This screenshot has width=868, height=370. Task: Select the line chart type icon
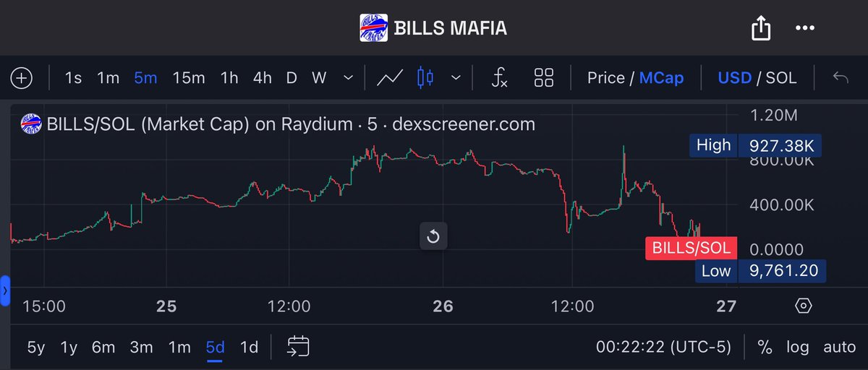pos(391,78)
